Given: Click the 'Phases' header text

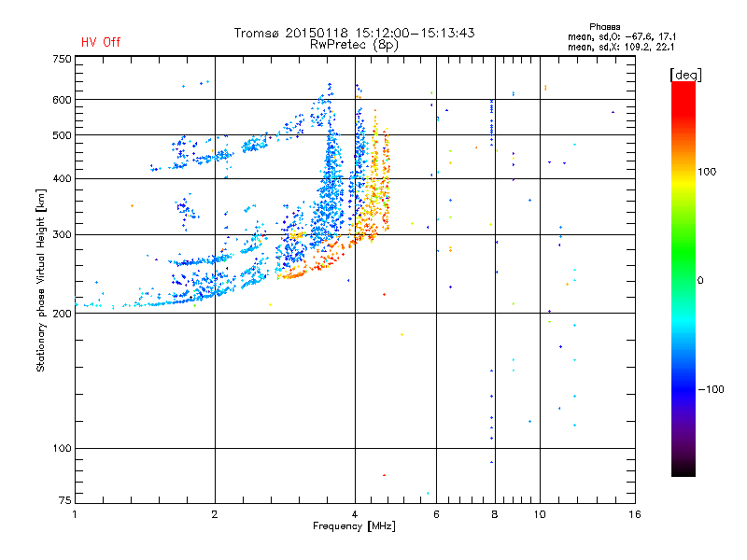Looking at the screenshot, I should pos(604,27).
